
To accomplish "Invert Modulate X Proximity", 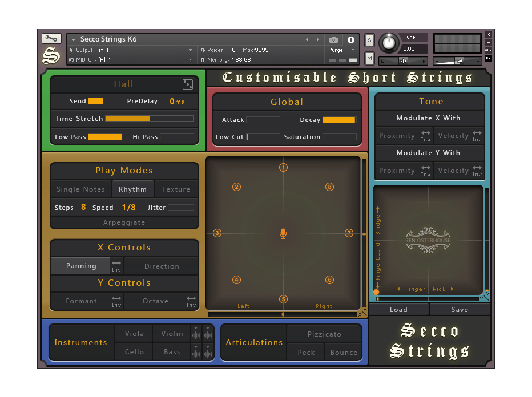I will tap(426, 136).
